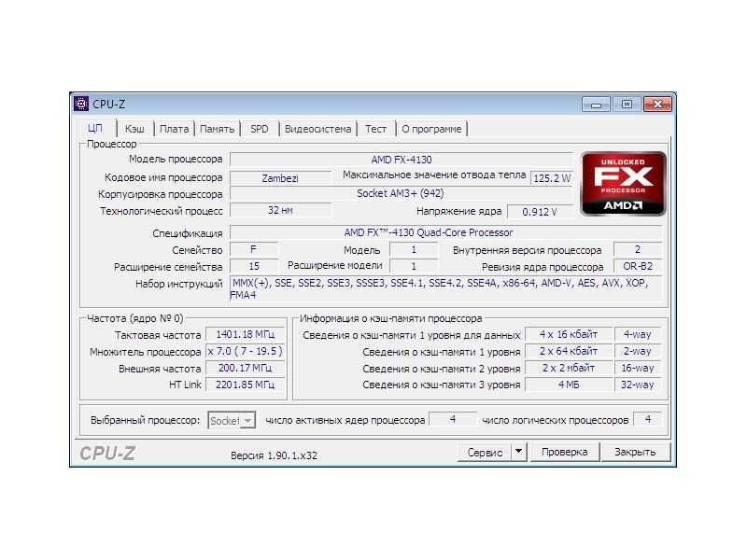Click the L3 cache 4 МБ value
This screenshot has width=747, height=560.
tap(569, 385)
